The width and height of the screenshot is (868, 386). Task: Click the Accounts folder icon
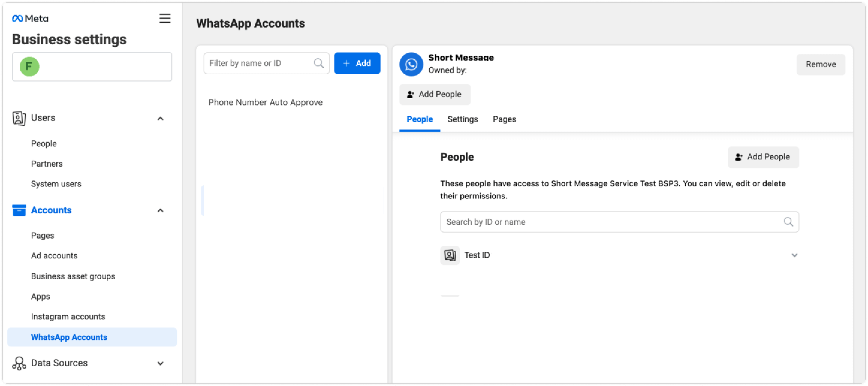19,210
